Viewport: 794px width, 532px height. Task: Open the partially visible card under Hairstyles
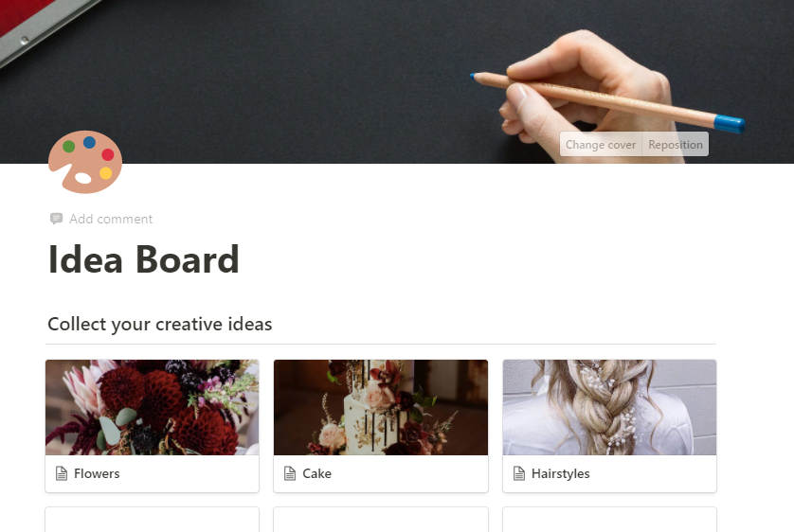[x=609, y=520]
